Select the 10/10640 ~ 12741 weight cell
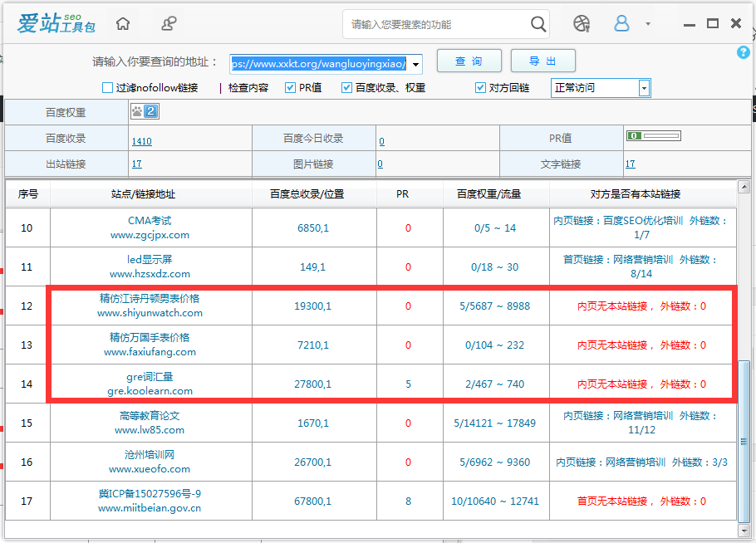The image size is (756, 543). coord(495,501)
